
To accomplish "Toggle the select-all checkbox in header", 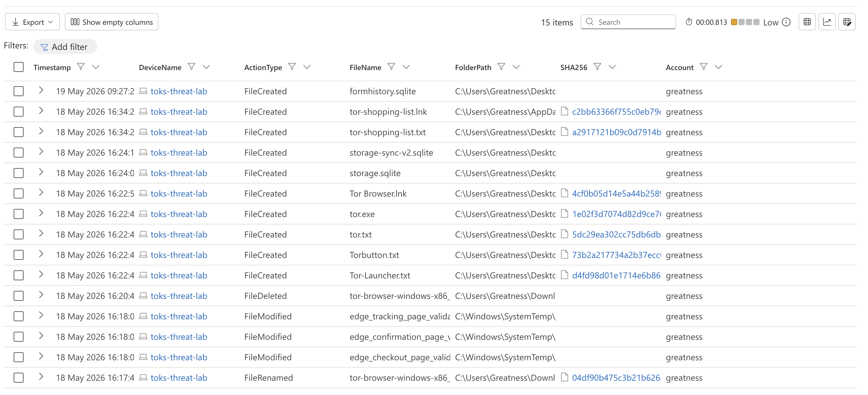I will click(19, 67).
